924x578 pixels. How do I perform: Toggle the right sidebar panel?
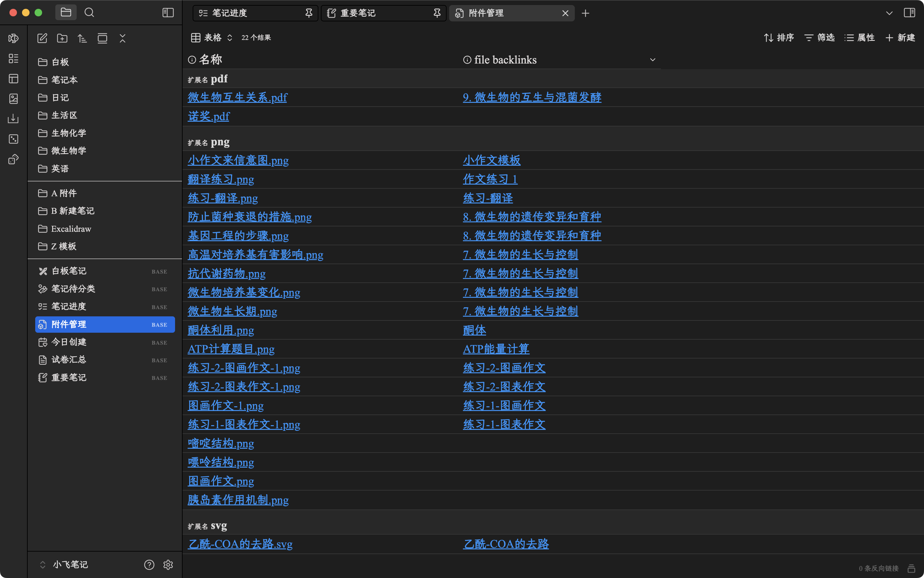[x=910, y=13]
